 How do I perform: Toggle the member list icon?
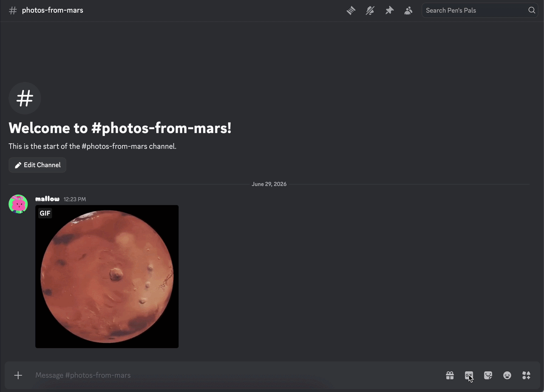(x=408, y=11)
